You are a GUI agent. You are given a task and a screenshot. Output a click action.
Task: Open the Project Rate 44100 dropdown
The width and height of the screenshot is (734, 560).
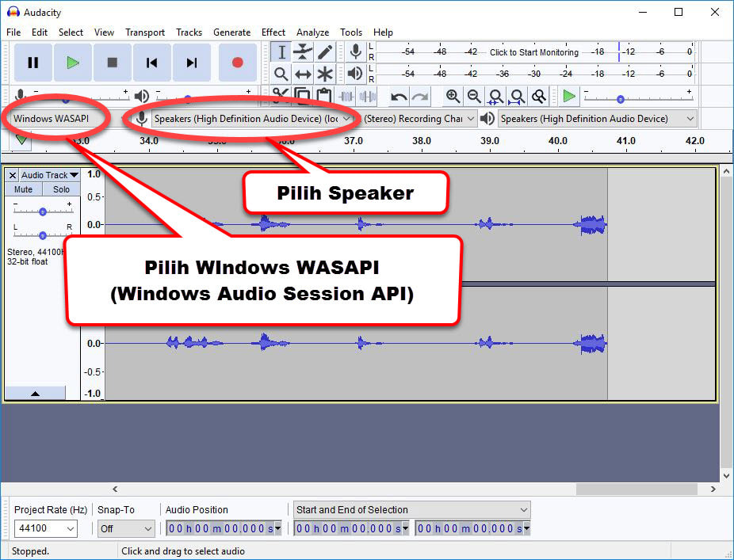(45, 528)
